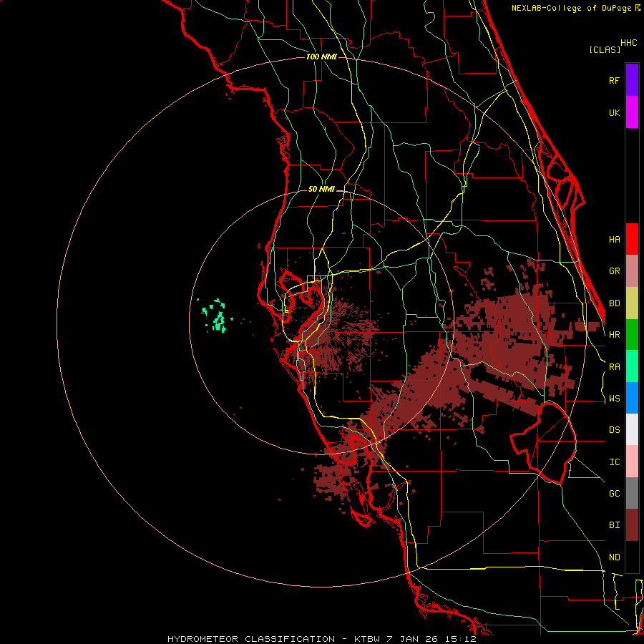This screenshot has width=644, height=644.
Task: Select the GR dusty pink legend swatch
Action: (632, 271)
